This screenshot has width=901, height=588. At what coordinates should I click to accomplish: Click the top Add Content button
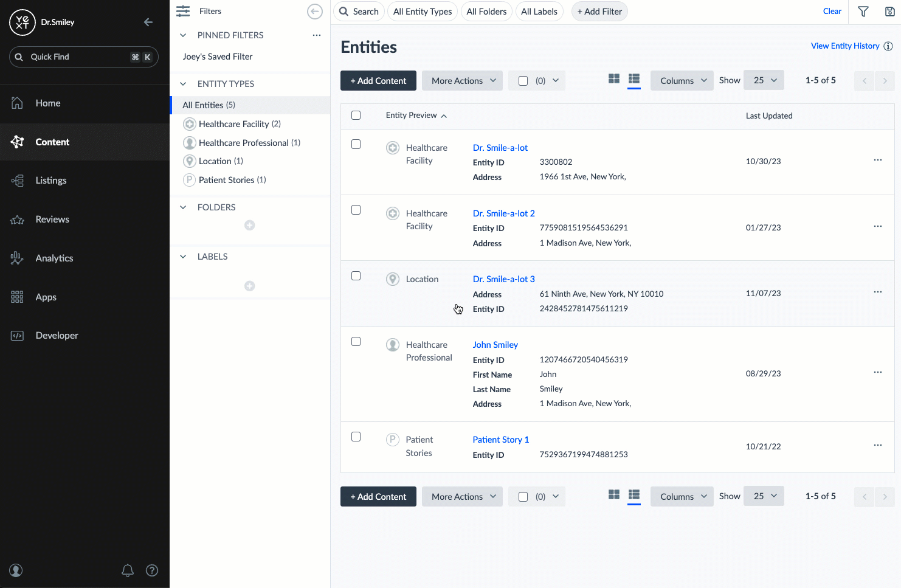(378, 81)
